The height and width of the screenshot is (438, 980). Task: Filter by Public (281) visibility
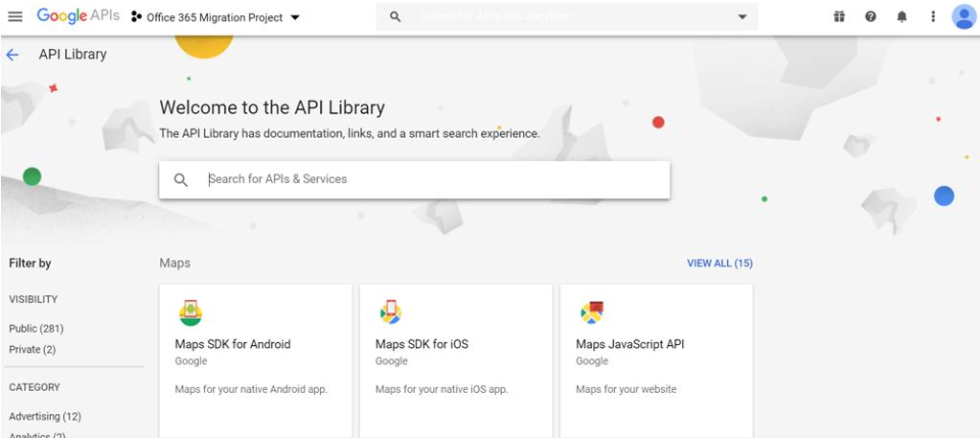coord(36,329)
